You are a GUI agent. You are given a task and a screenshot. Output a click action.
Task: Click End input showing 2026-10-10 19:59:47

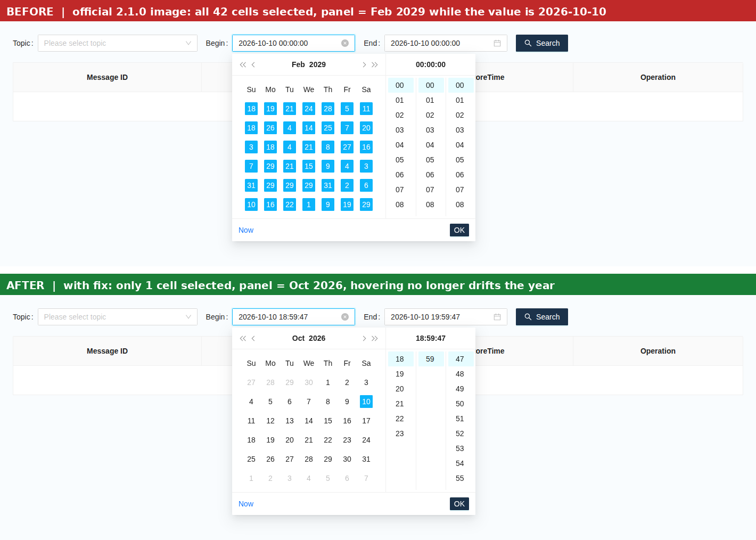(x=446, y=317)
